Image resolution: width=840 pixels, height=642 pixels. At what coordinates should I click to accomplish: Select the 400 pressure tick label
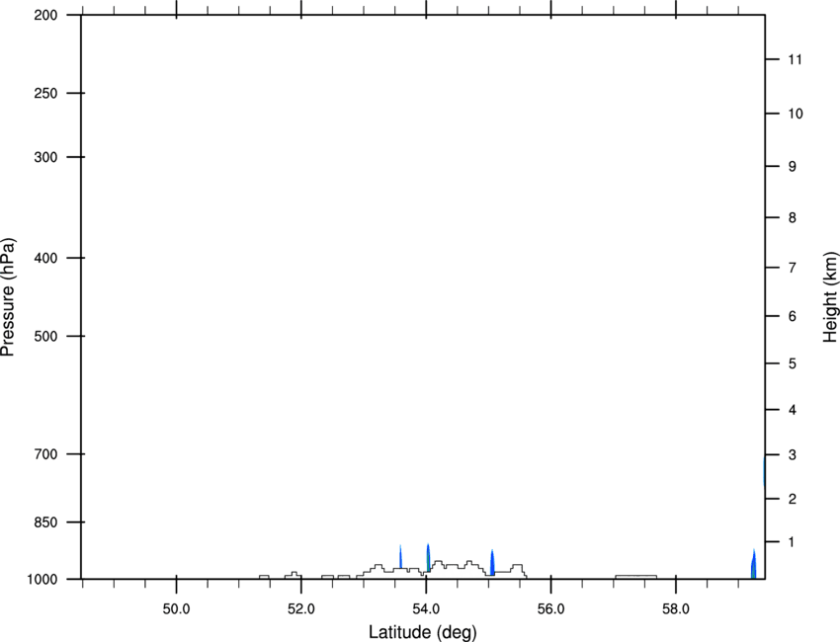coord(45,258)
